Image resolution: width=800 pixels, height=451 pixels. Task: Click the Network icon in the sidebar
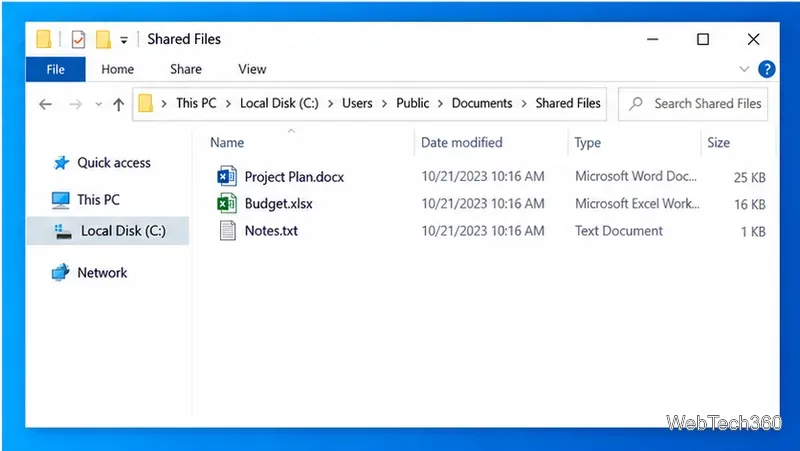click(x=60, y=272)
